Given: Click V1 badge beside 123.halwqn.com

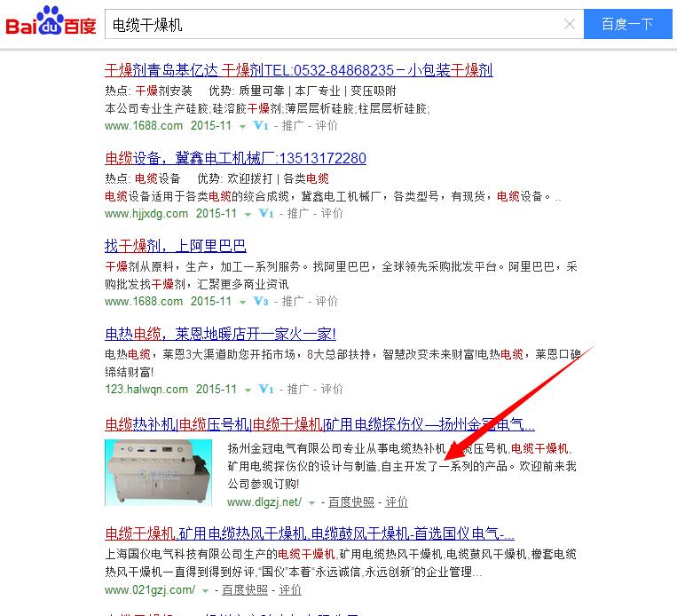Looking at the screenshot, I should [x=266, y=389].
